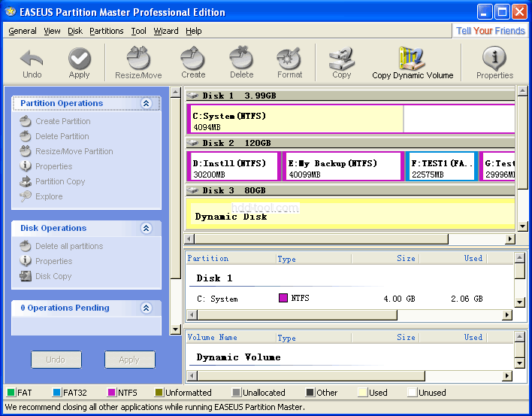Click left panel scrollbar down arrow
532x416 pixels.
point(175,329)
